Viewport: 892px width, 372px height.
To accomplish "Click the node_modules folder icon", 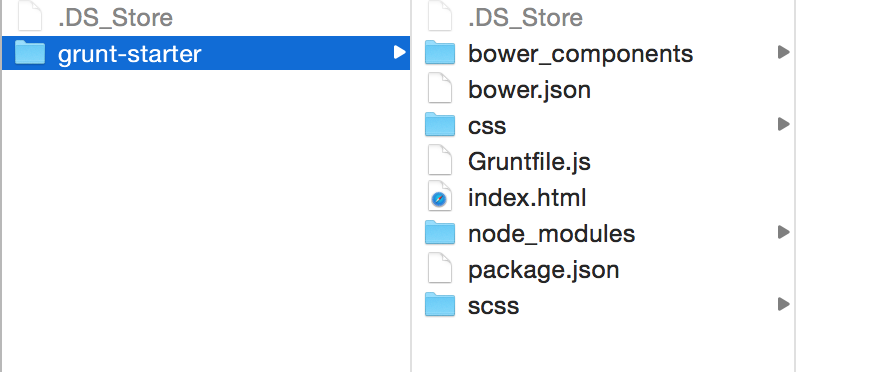I will pos(440,233).
